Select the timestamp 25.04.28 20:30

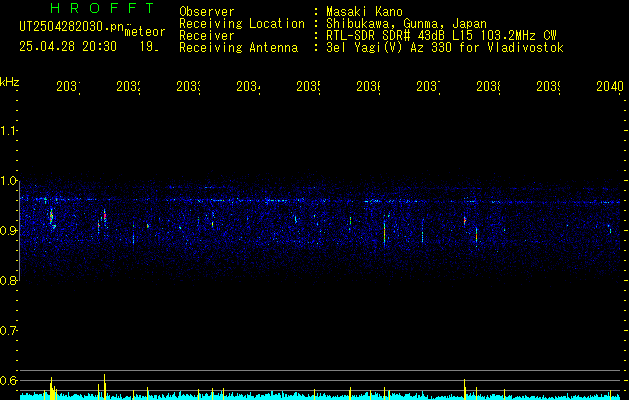[x=68, y=47]
